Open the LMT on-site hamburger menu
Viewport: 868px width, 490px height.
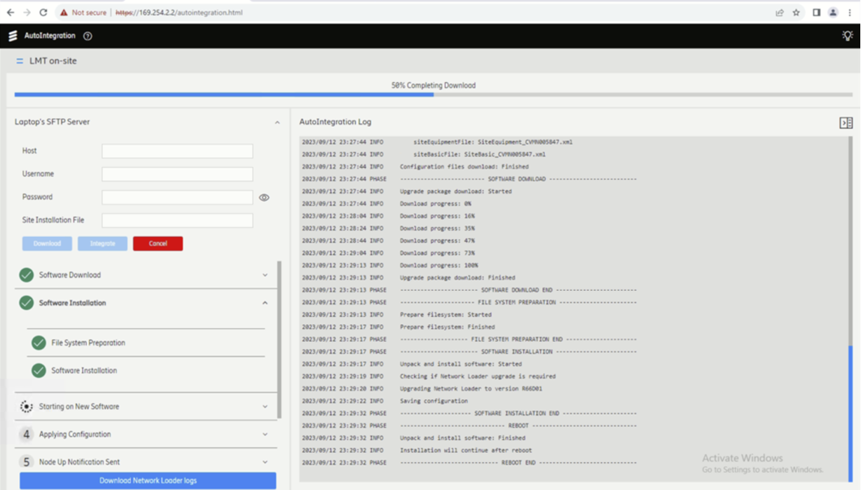pos(20,61)
